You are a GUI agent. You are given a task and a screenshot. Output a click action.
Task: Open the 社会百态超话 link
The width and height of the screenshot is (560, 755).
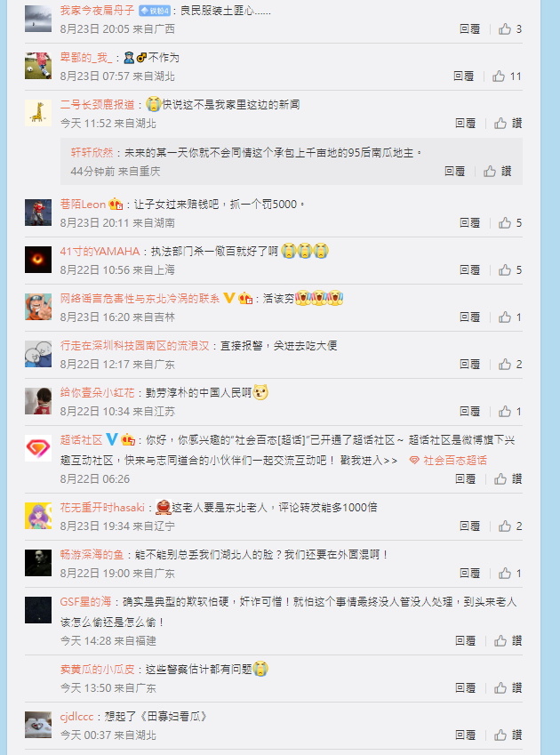pyautogui.click(x=448, y=461)
